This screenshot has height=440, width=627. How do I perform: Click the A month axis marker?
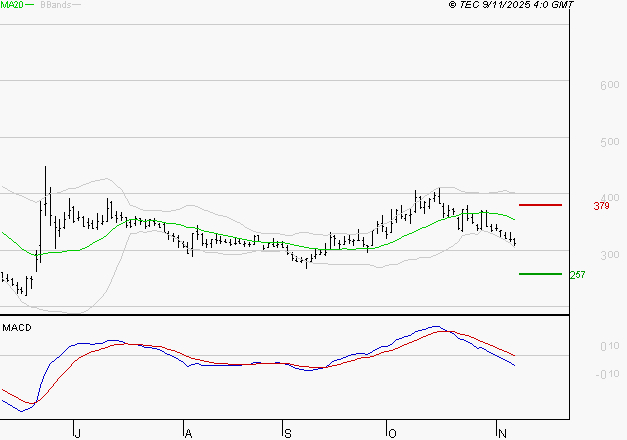(188, 433)
